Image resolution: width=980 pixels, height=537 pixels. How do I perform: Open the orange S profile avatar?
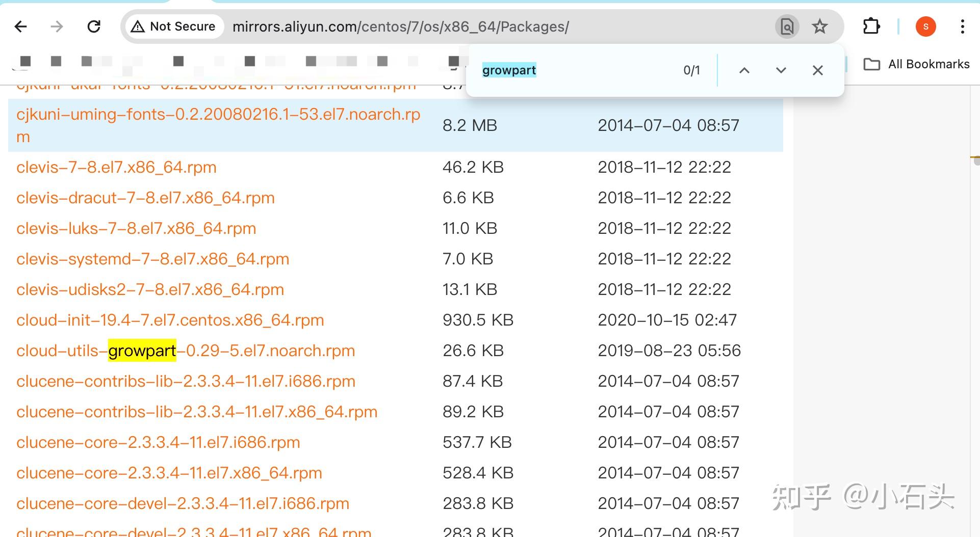[x=925, y=26]
